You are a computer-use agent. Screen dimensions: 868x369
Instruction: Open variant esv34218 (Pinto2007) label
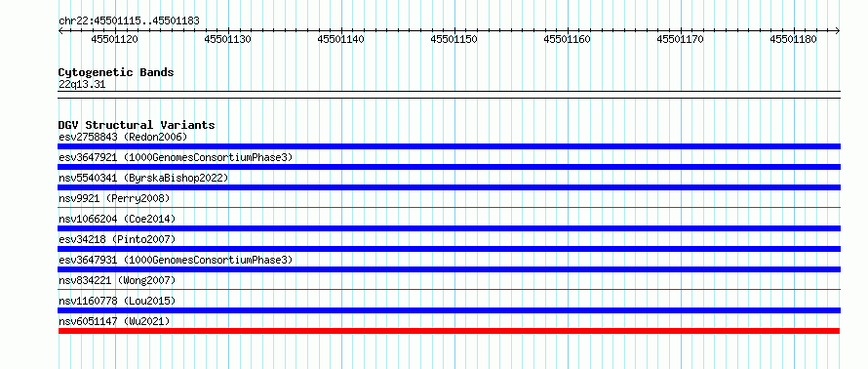click(117, 239)
